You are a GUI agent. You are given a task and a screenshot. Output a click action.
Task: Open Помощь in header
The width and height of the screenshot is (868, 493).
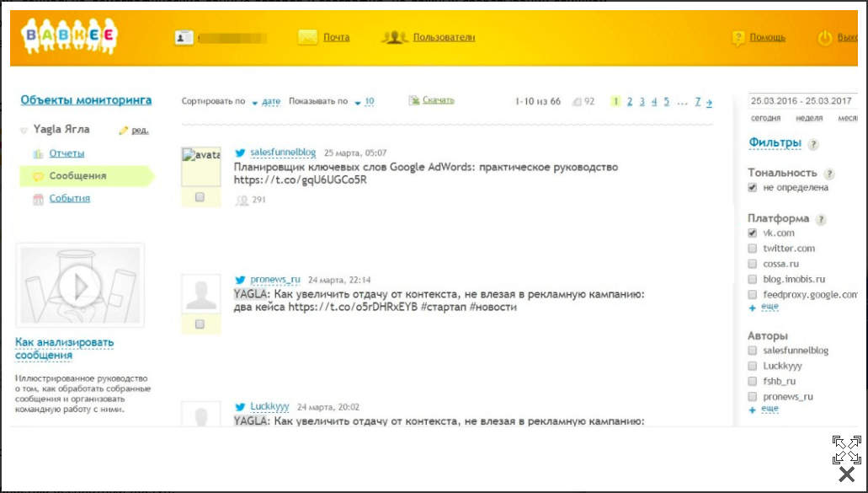click(767, 38)
